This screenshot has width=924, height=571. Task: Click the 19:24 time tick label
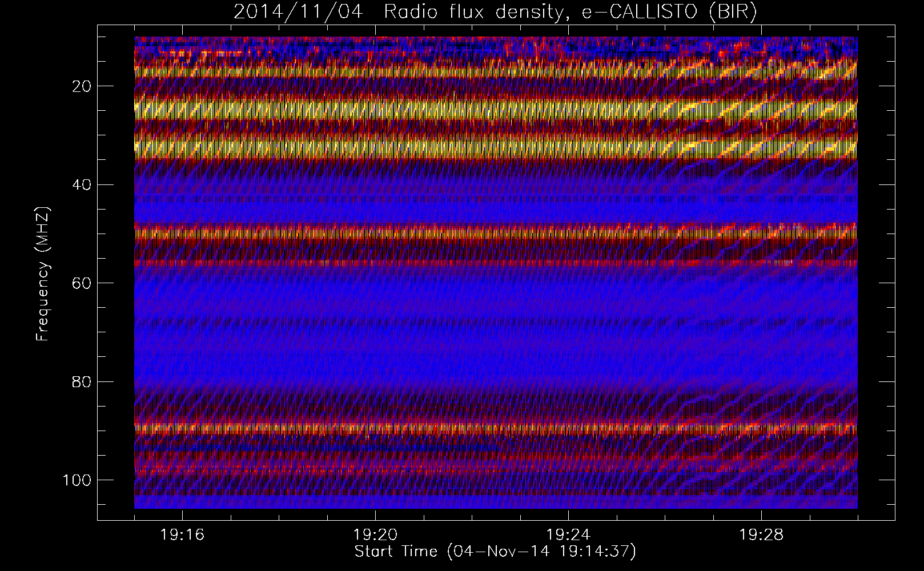(x=568, y=535)
